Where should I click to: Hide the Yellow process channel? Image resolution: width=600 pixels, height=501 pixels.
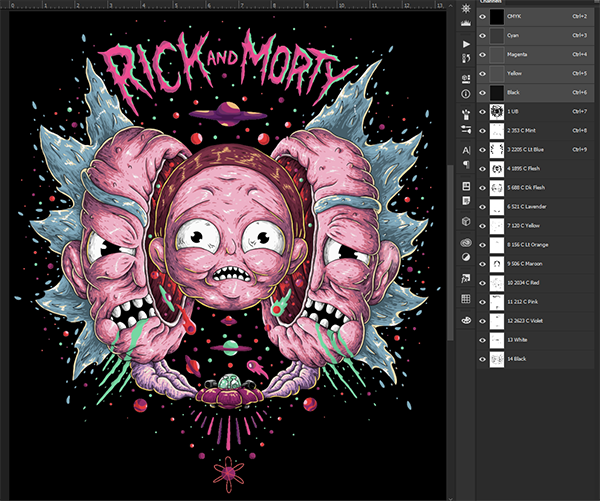pos(483,73)
